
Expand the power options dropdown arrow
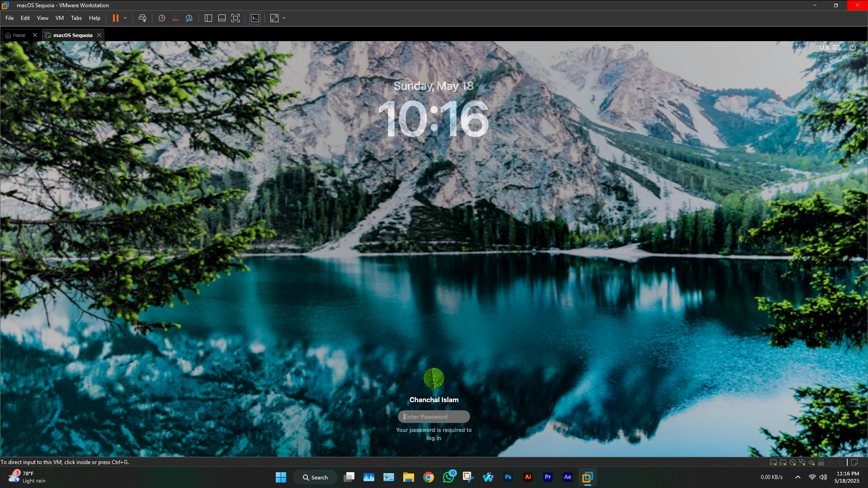point(125,18)
